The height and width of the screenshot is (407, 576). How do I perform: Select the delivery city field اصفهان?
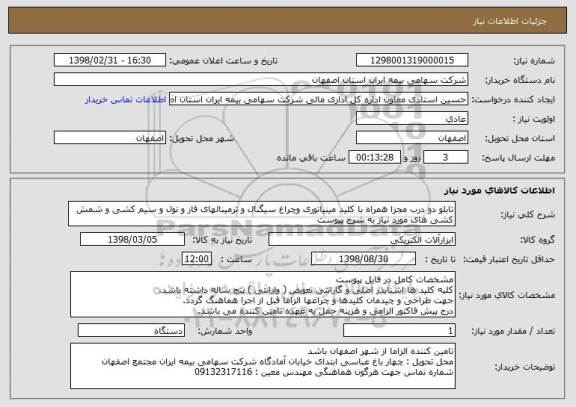[110, 138]
